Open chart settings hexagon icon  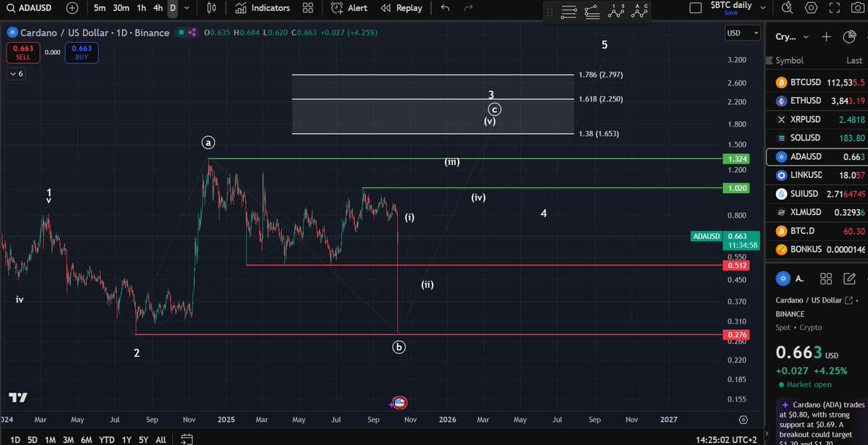(x=811, y=8)
